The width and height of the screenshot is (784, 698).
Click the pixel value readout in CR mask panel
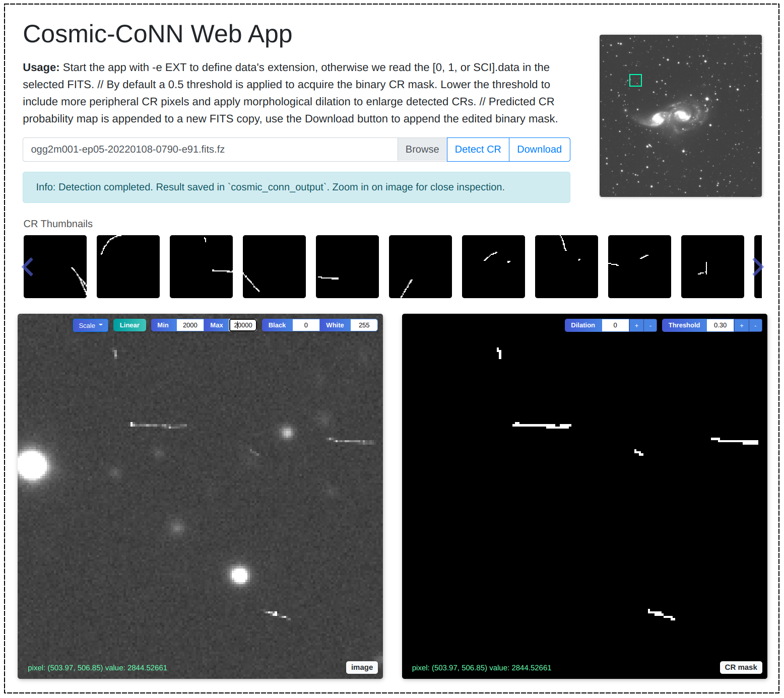482,668
